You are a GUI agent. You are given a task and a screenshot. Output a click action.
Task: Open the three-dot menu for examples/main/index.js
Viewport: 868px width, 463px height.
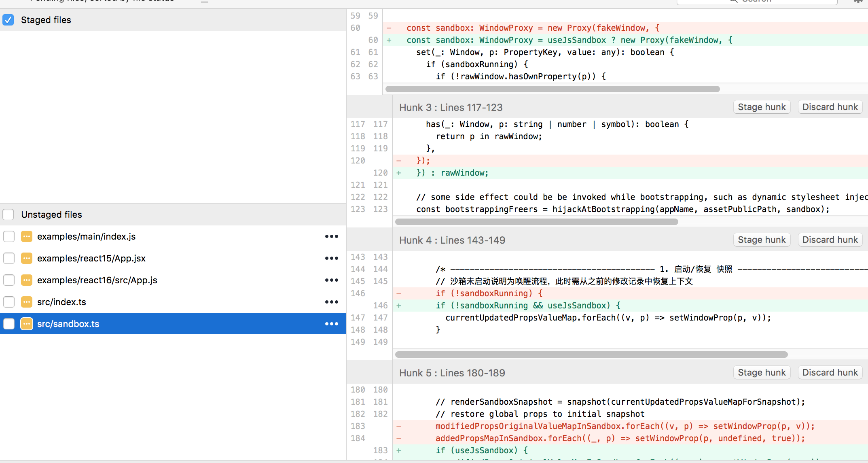pos(331,236)
